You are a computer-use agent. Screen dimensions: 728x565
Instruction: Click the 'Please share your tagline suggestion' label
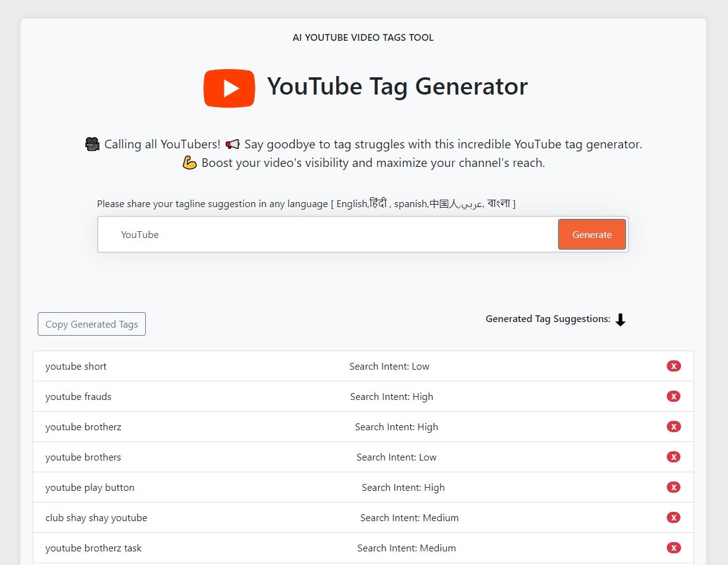click(306, 203)
